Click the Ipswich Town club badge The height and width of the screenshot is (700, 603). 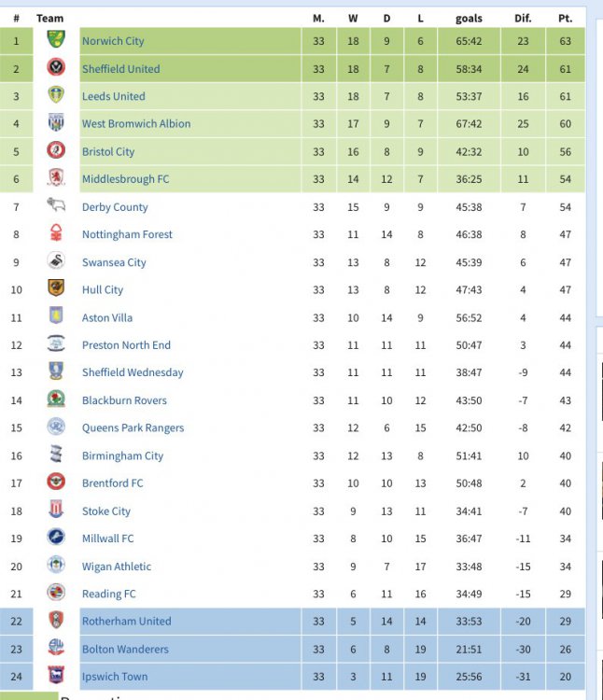pos(56,676)
